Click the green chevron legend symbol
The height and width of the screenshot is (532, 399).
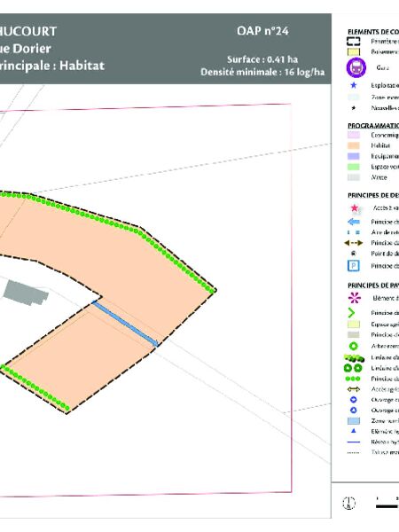[351, 313]
